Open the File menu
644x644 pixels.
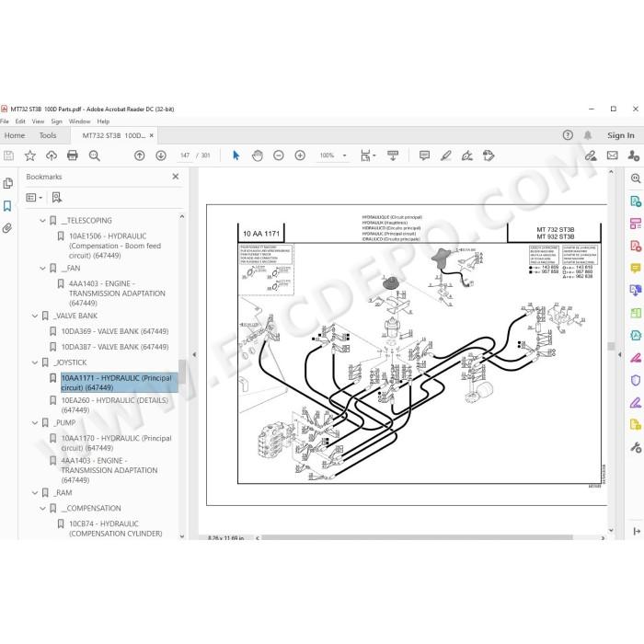[x=5, y=121]
